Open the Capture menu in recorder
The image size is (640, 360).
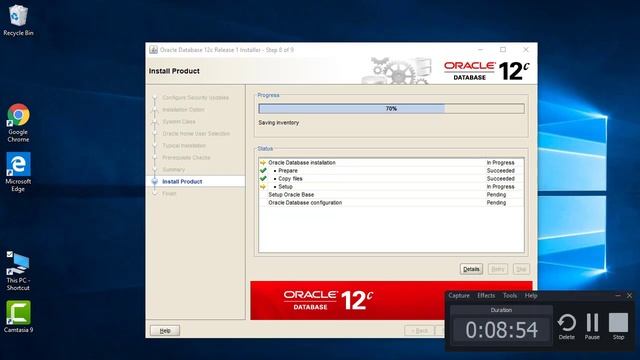click(x=459, y=296)
